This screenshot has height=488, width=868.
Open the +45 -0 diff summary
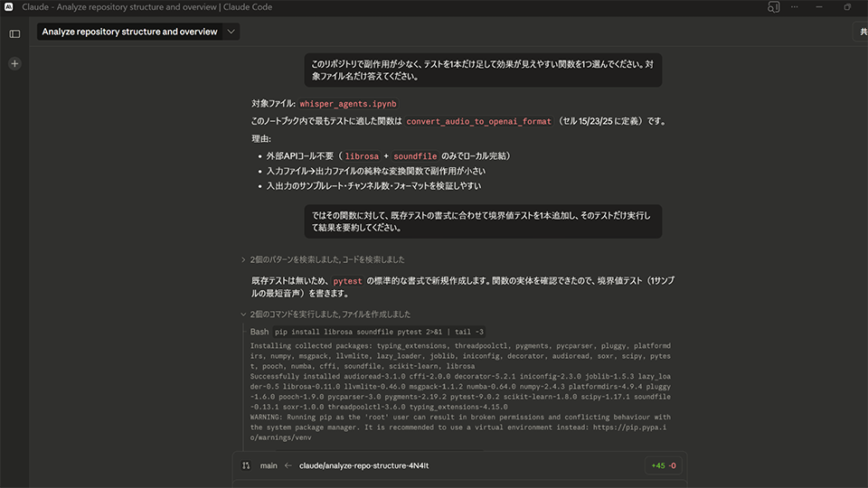(663, 466)
